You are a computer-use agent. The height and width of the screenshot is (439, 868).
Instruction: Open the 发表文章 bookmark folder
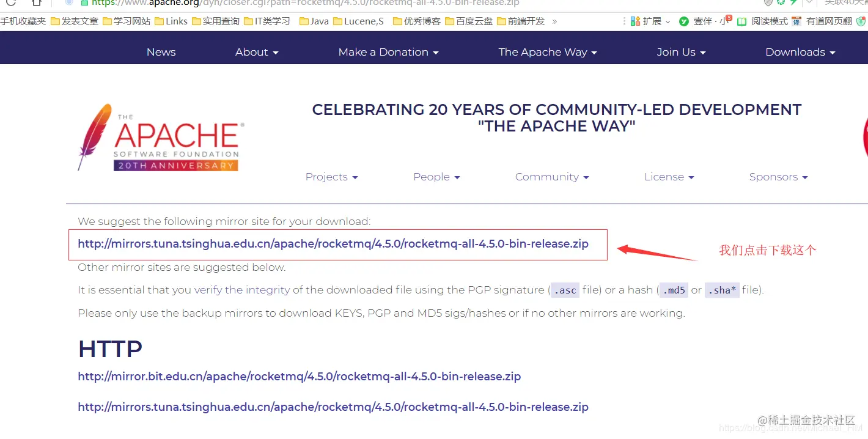click(x=75, y=21)
